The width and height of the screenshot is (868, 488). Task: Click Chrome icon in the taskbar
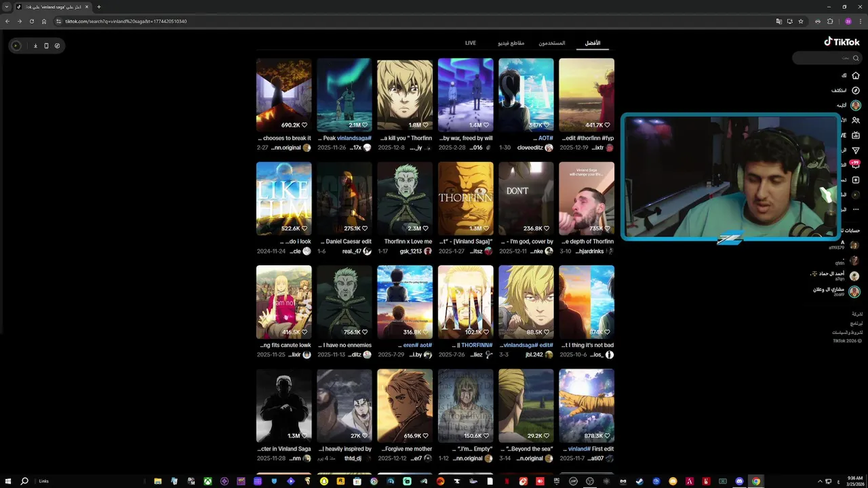[x=755, y=481]
